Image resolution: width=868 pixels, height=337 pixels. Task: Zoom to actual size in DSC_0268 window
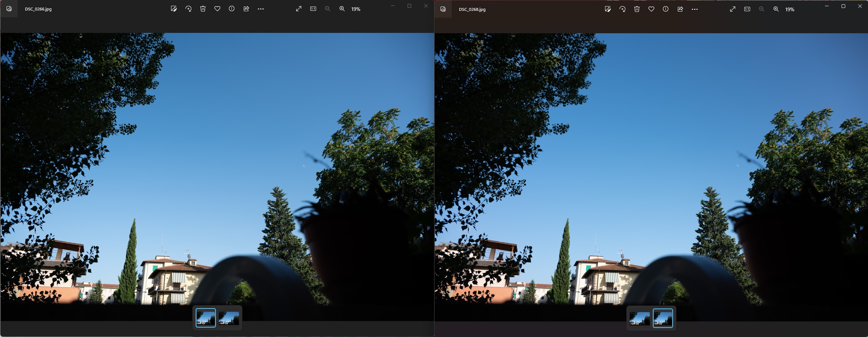click(747, 9)
